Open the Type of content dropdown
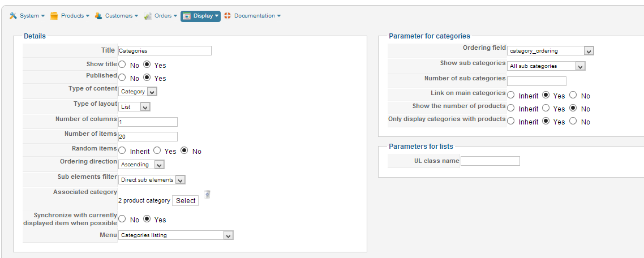The image size is (644, 258). click(138, 91)
